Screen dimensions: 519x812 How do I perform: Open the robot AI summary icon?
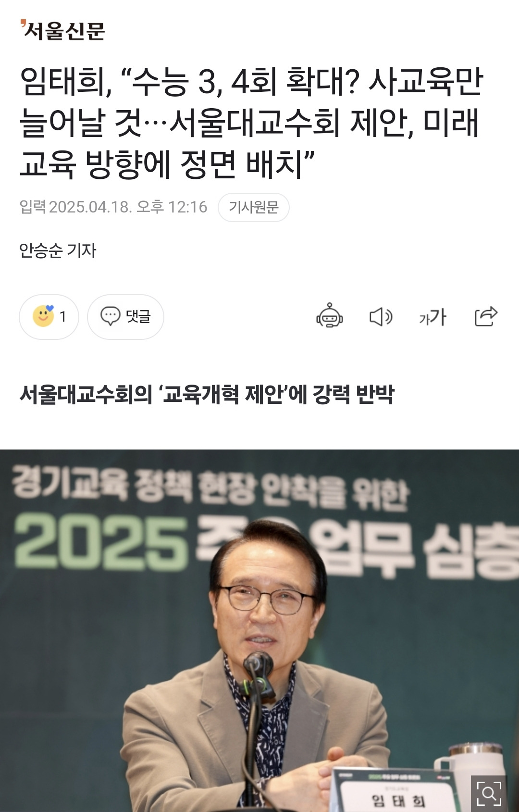pyautogui.click(x=330, y=315)
